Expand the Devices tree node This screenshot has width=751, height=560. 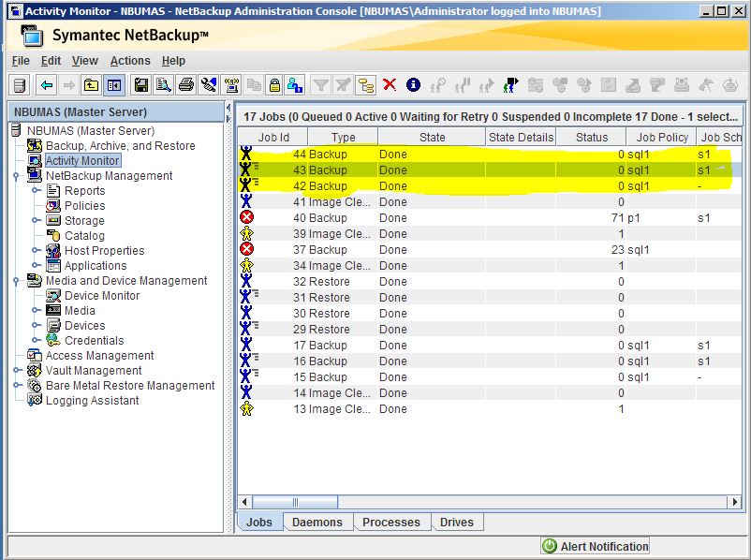(36, 325)
